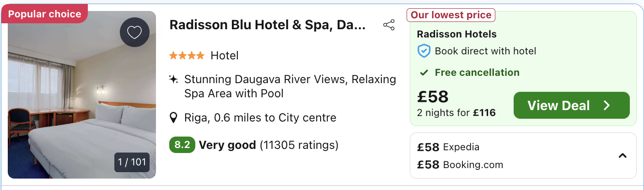Click the View Deal button

tap(571, 106)
